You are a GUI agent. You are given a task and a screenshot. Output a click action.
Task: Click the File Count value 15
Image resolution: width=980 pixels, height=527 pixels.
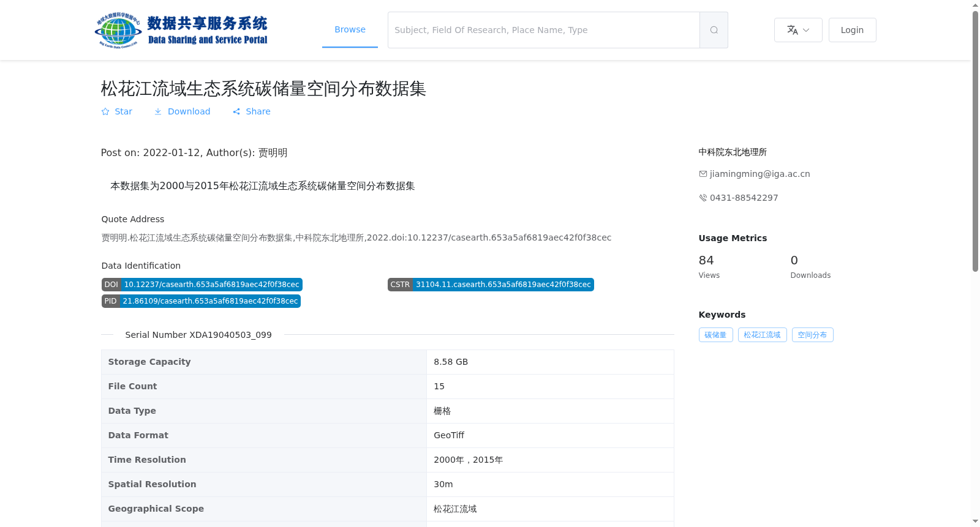439,386
